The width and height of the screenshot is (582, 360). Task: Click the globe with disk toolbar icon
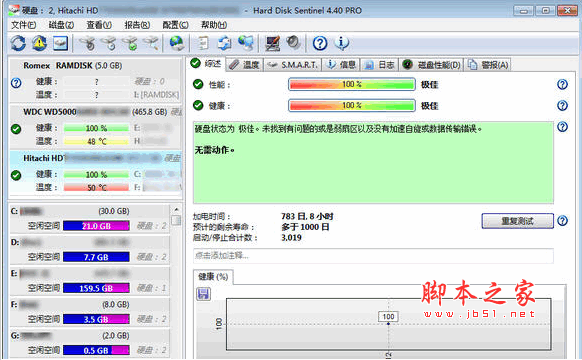[x=177, y=43]
